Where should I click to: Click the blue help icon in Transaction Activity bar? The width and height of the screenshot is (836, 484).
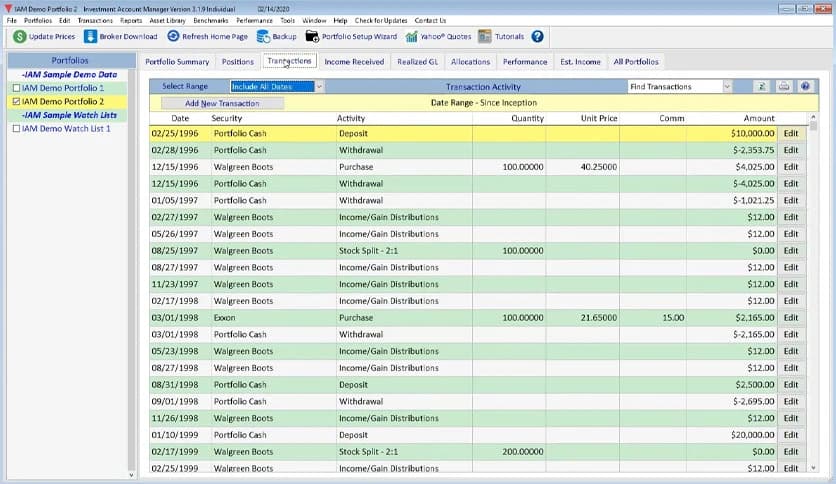point(805,86)
